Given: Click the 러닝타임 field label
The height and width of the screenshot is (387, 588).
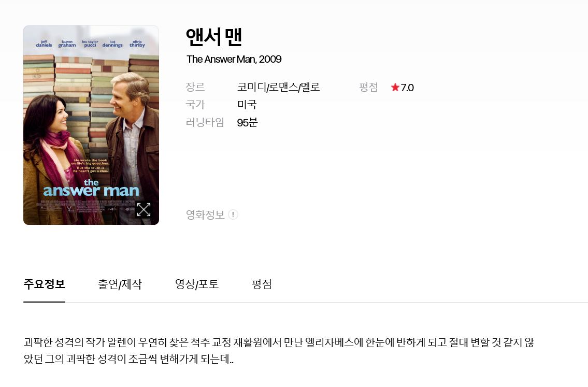Looking at the screenshot, I should pos(205,123).
